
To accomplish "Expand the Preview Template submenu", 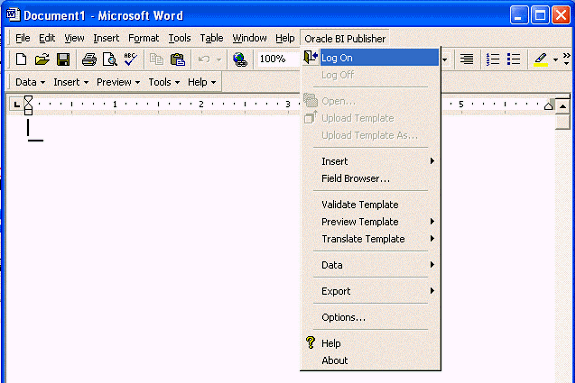I will pyautogui.click(x=370, y=222).
